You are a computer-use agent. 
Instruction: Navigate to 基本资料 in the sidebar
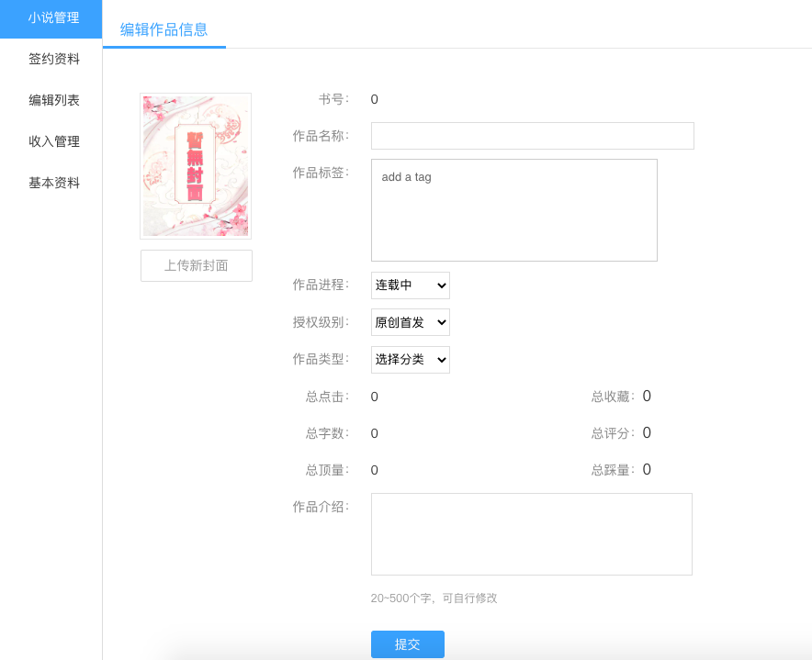(x=53, y=183)
